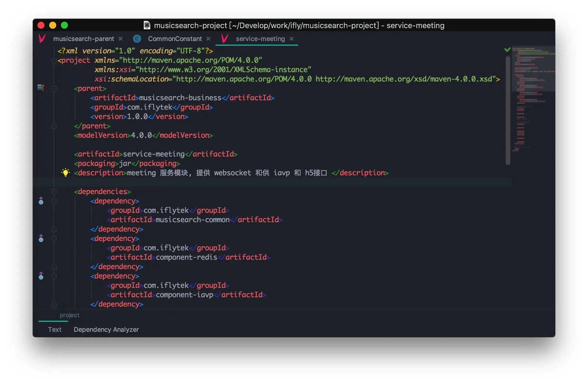Close the service-meeting tab

pyautogui.click(x=291, y=39)
